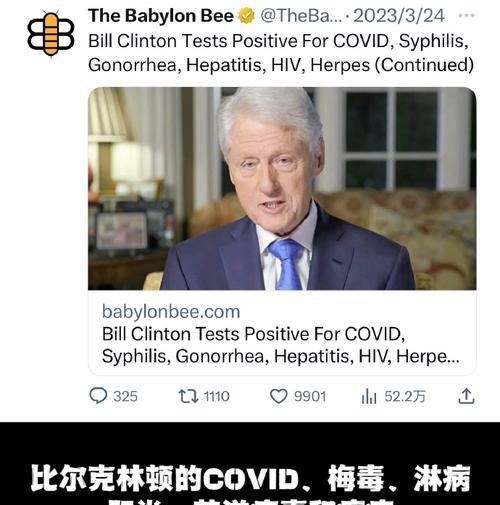This screenshot has height=505, width=500.
Task: Open the view analytics bar chart icon
Action: coord(369,396)
